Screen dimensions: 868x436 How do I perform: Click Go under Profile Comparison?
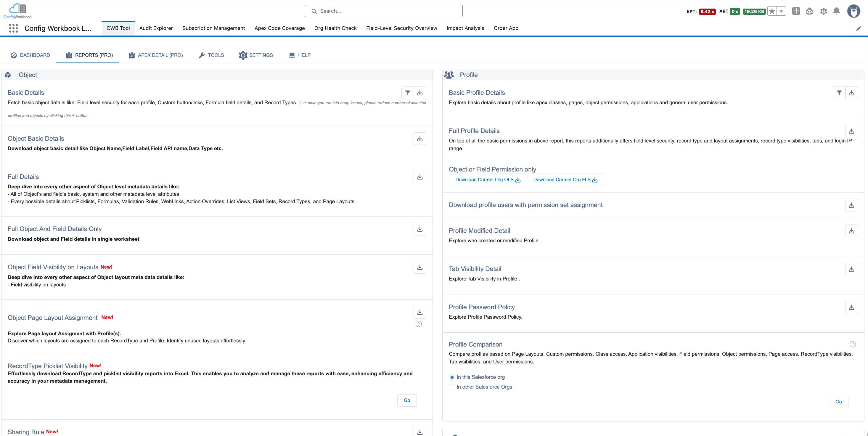click(x=838, y=402)
